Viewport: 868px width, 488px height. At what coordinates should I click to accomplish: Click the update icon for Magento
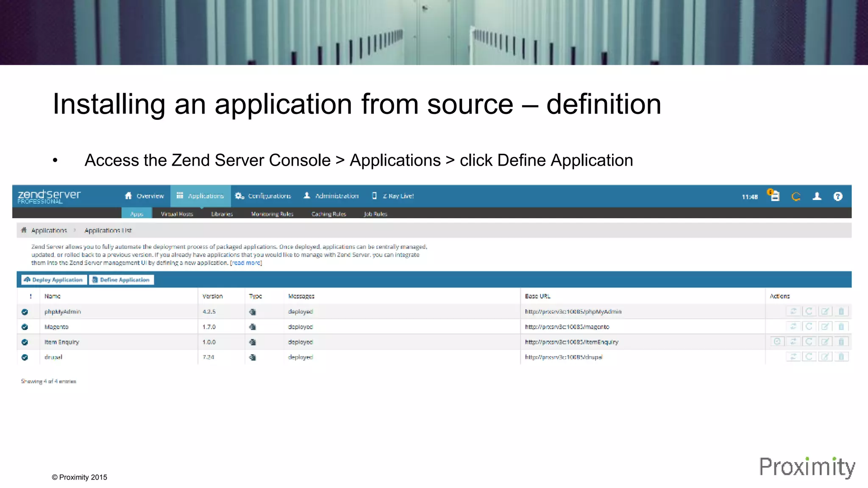point(793,327)
